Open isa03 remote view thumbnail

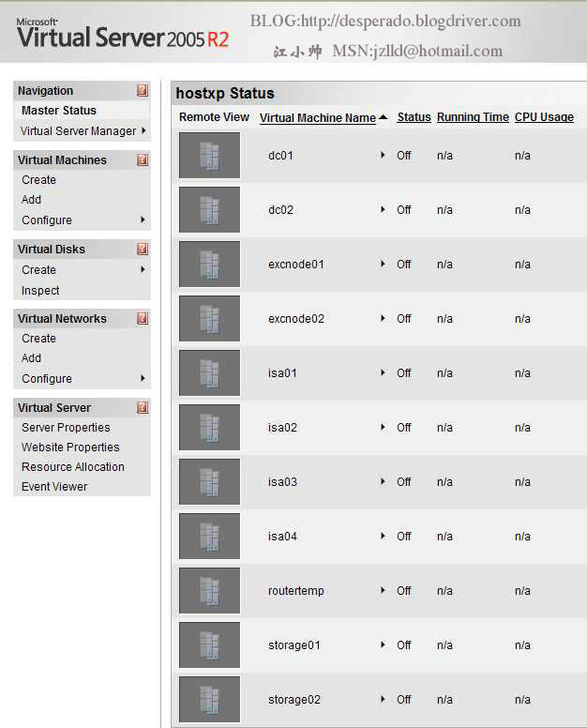click(209, 482)
